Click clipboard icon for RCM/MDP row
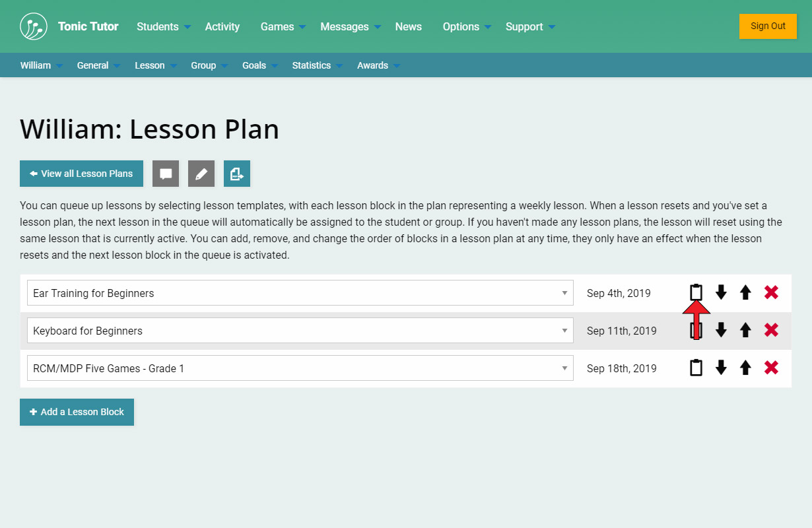This screenshot has width=812, height=528. click(x=696, y=368)
